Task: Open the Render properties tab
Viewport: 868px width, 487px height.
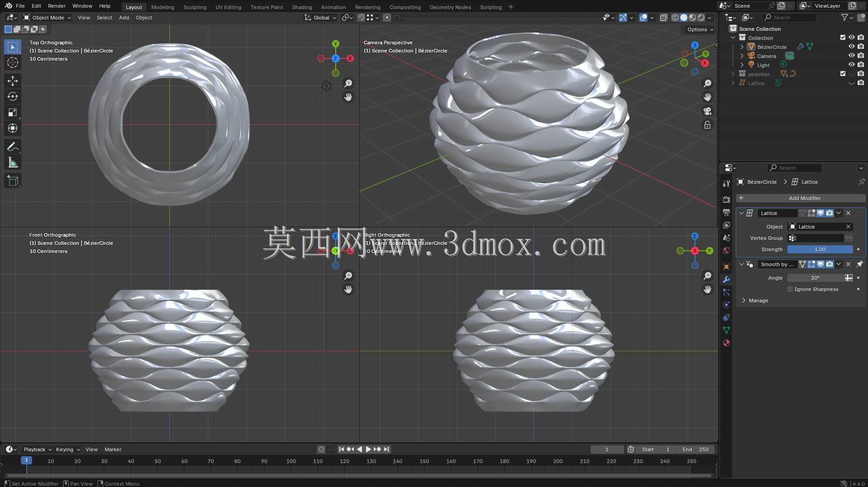Action: pyautogui.click(x=726, y=200)
